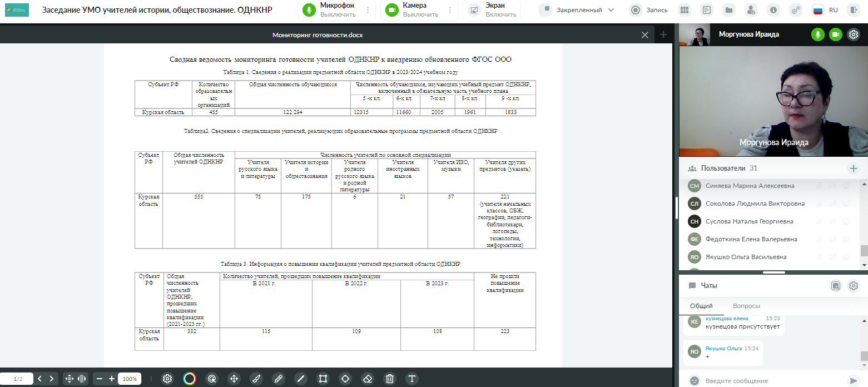The image size is (868, 387).
Task: Add a new document tab with plus
Action: pyautogui.click(x=663, y=34)
